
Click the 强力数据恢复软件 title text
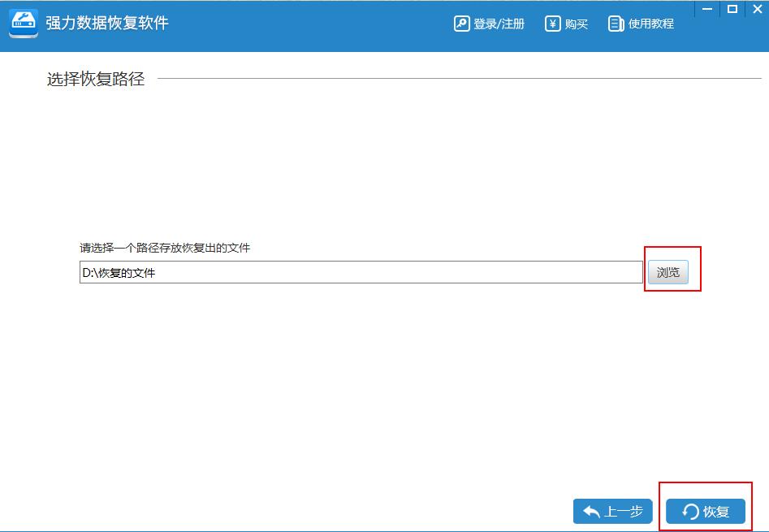(97, 24)
